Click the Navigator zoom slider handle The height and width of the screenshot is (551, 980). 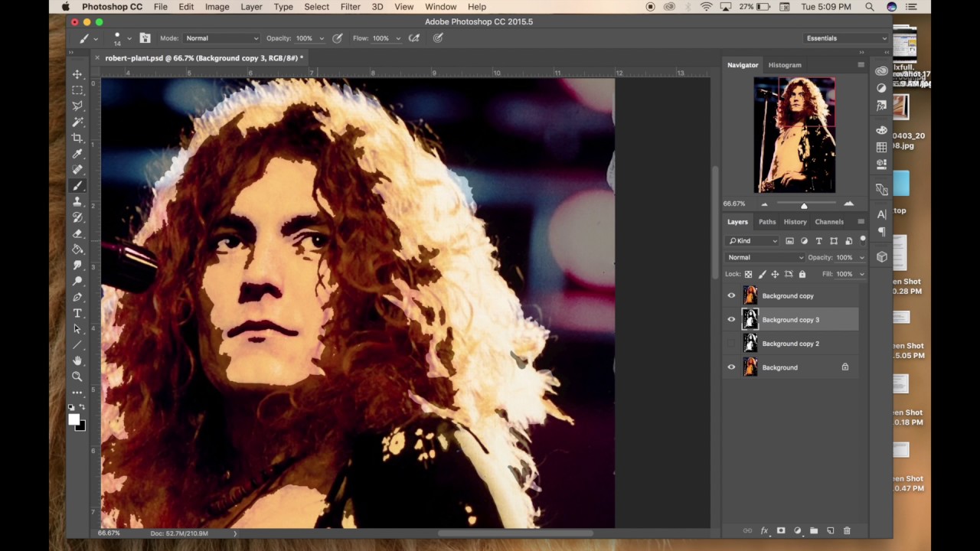[x=804, y=206]
